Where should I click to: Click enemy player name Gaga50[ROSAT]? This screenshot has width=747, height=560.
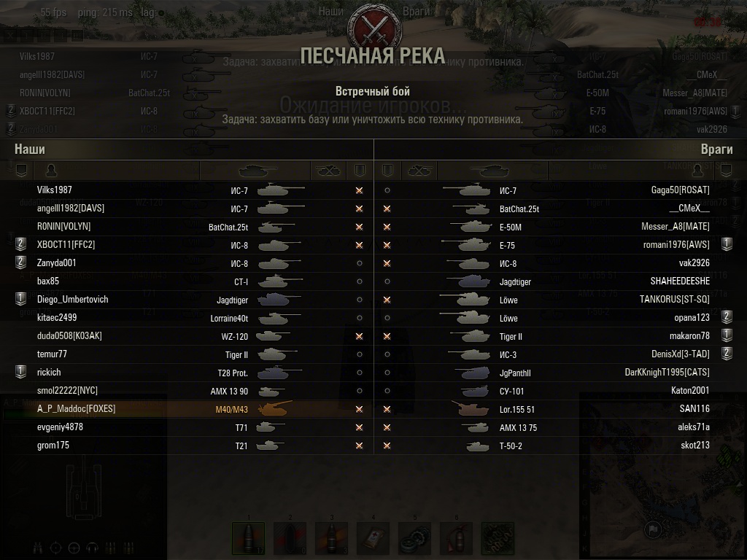tap(681, 190)
